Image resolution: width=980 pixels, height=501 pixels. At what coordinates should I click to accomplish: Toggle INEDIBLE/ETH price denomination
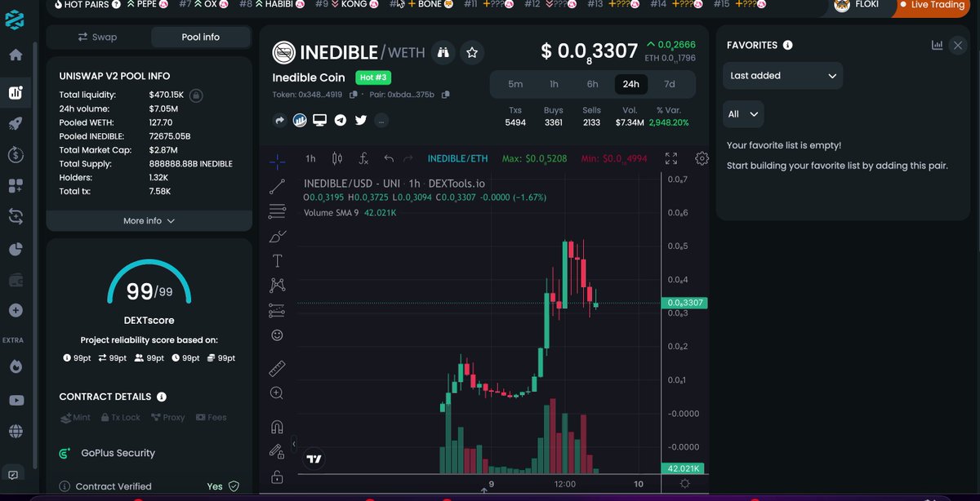[x=457, y=158]
